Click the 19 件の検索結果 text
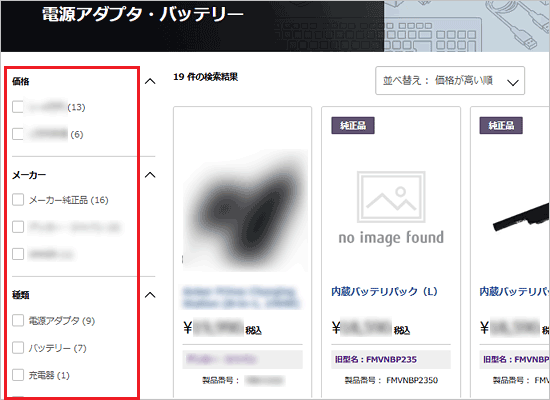 coord(206,77)
